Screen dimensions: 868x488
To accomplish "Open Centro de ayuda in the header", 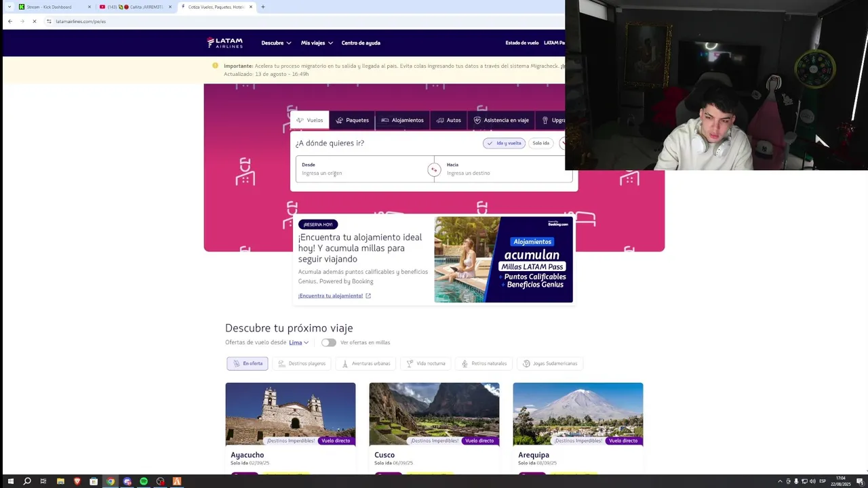I will 361,43.
